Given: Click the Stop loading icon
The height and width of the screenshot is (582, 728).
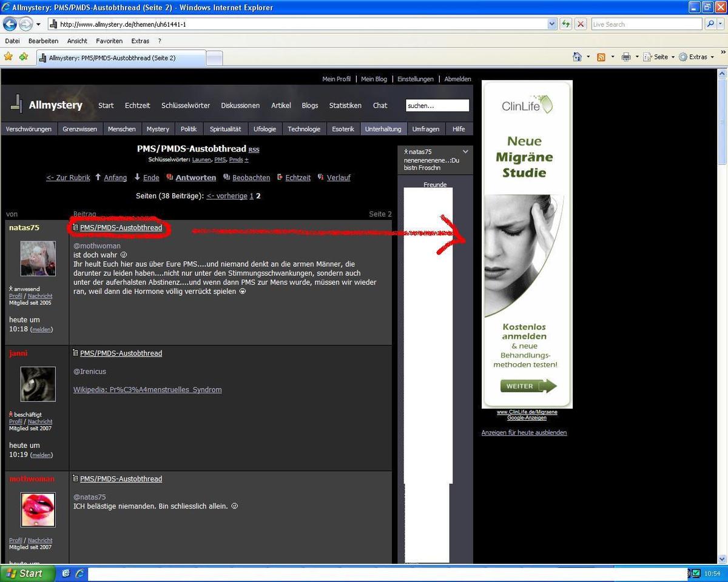Looking at the screenshot, I should pyautogui.click(x=581, y=24).
